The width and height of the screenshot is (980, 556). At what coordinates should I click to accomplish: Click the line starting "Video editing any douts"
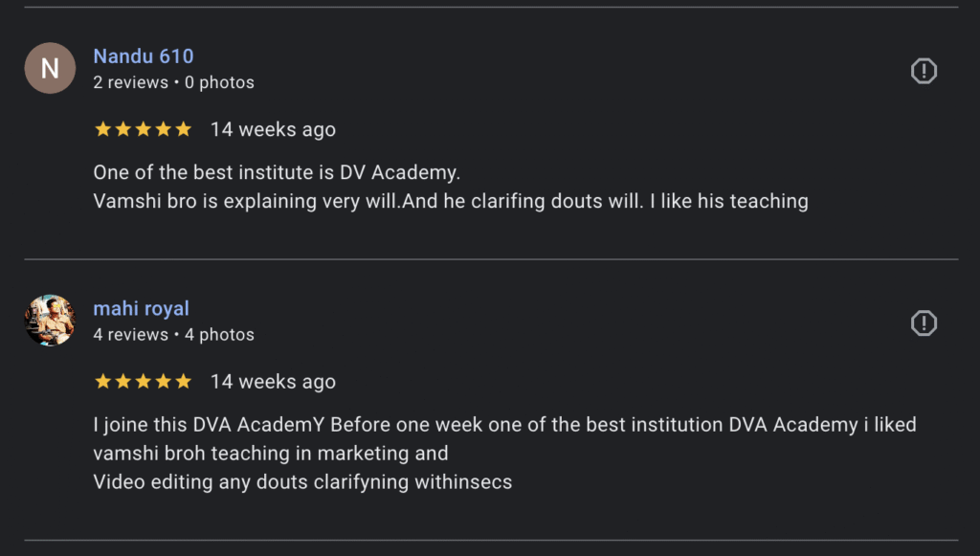tap(302, 481)
